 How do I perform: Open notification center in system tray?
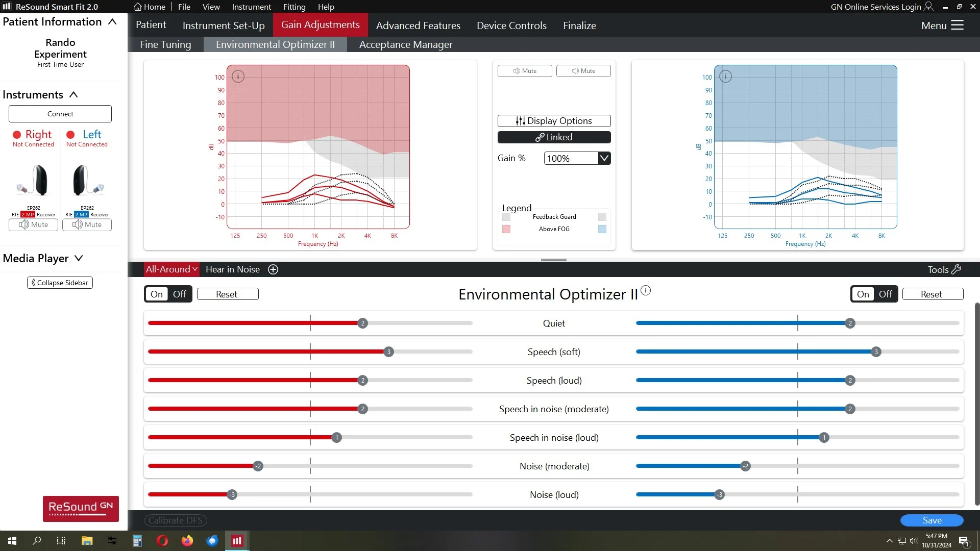click(x=964, y=541)
